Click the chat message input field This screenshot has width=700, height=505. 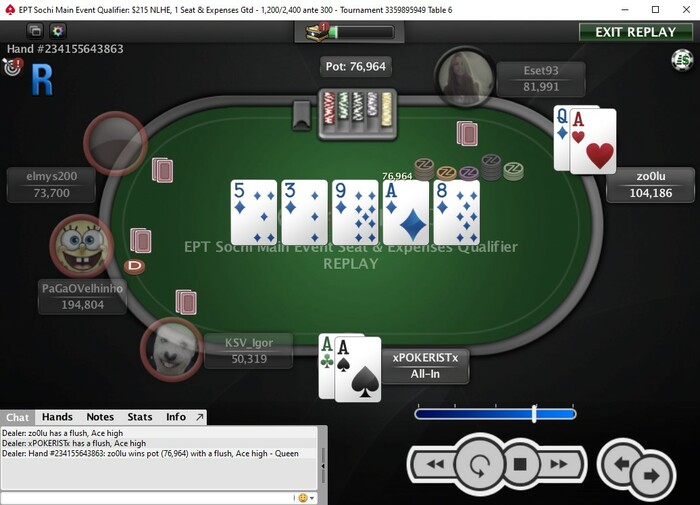[147, 498]
